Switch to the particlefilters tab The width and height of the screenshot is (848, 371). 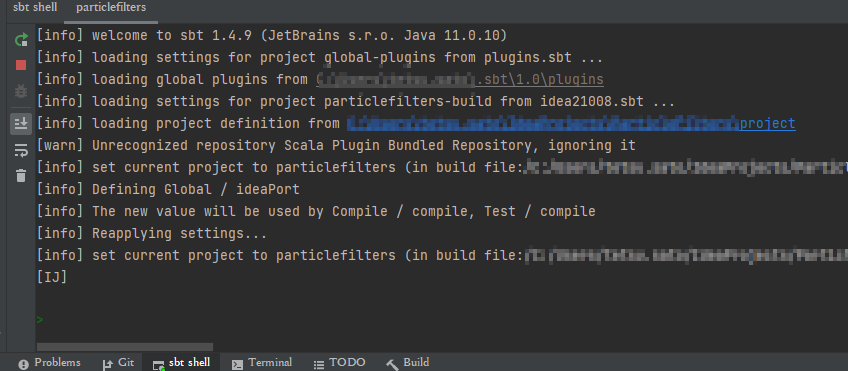(111, 8)
